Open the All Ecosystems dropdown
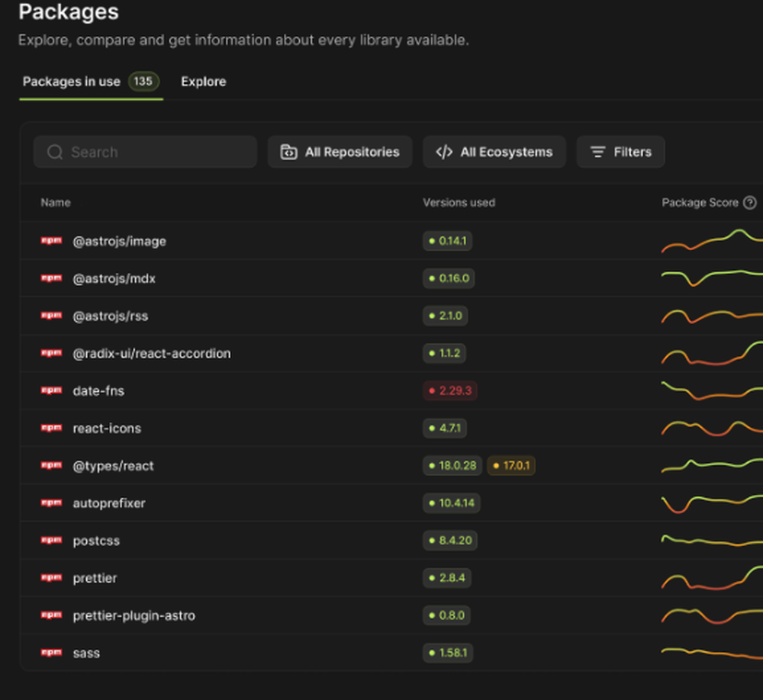 click(x=494, y=153)
